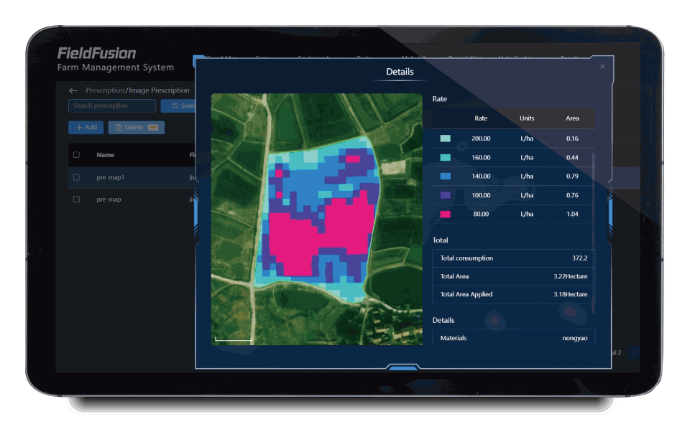This screenshot has height=442, width=690.
Task: Select the 100.00 rate purple swatch
Action: click(446, 195)
